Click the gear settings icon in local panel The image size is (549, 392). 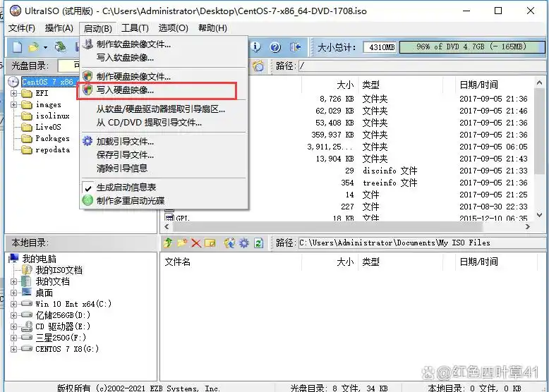click(x=243, y=243)
